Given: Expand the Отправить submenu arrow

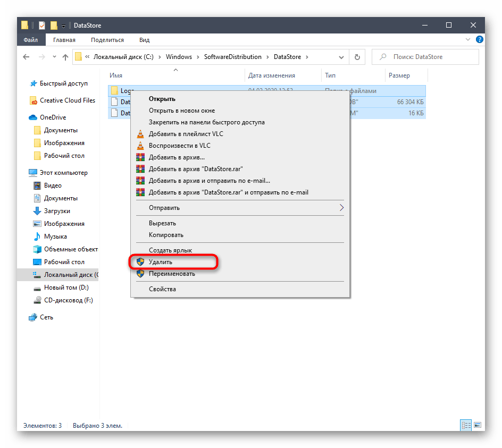Looking at the screenshot, I should click(x=341, y=208).
